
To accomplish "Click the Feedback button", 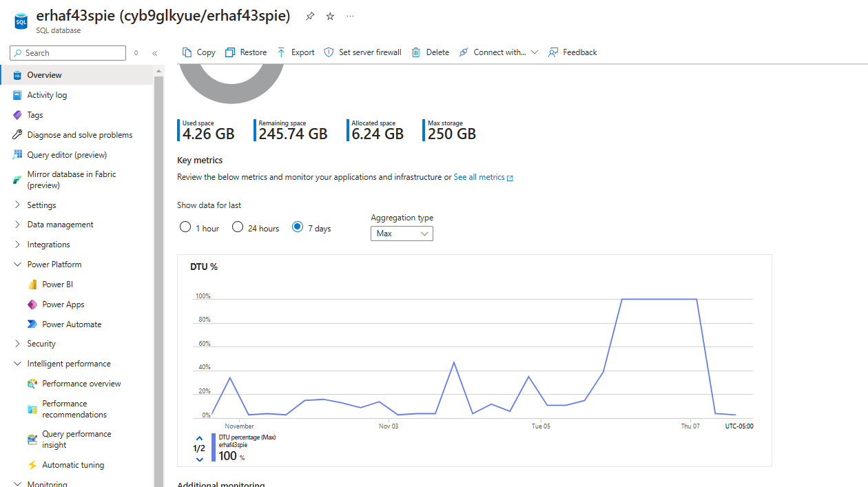I will pos(572,52).
